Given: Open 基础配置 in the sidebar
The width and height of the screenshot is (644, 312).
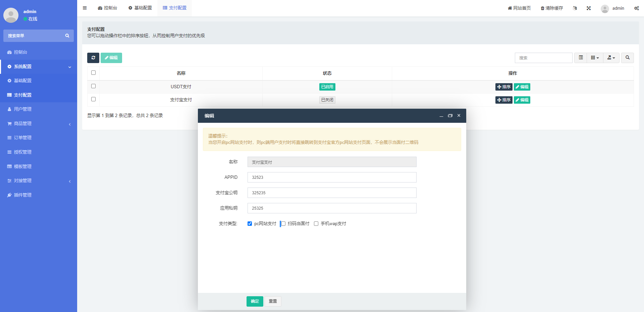Looking at the screenshot, I should tap(39, 81).
